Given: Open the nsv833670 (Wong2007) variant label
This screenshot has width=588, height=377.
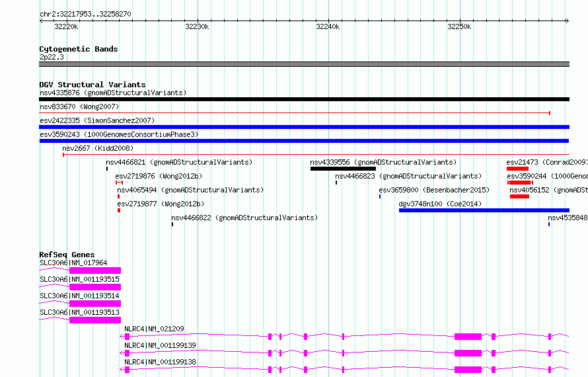Looking at the screenshot, I should click(x=79, y=106).
